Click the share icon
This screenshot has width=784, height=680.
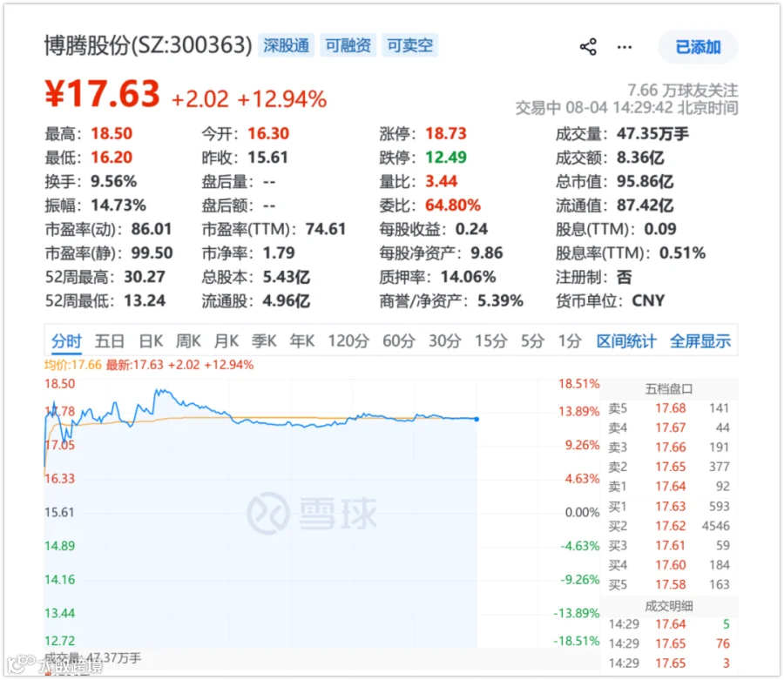click(x=588, y=47)
